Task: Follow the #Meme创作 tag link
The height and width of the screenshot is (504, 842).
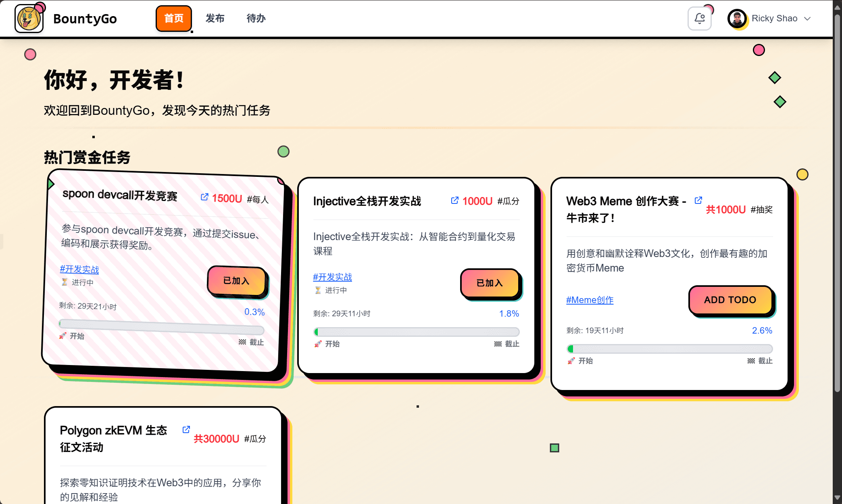Action: tap(590, 300)
